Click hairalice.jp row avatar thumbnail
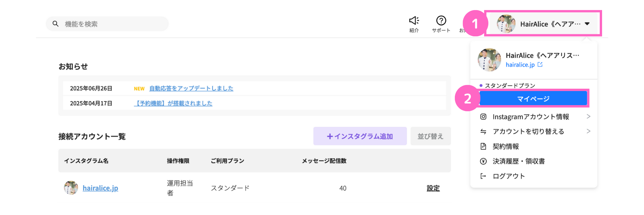The width and height of the screenshot is (644, 215). pos(71,188)
